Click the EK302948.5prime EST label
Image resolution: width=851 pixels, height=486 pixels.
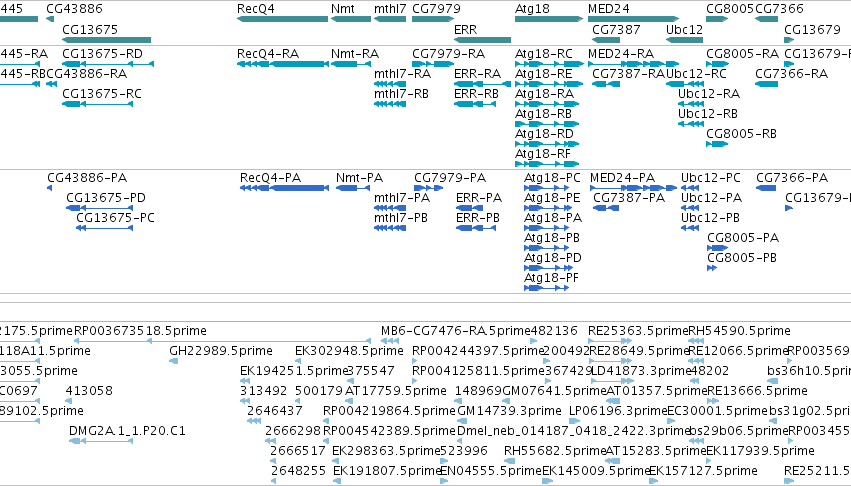(349, 351)
